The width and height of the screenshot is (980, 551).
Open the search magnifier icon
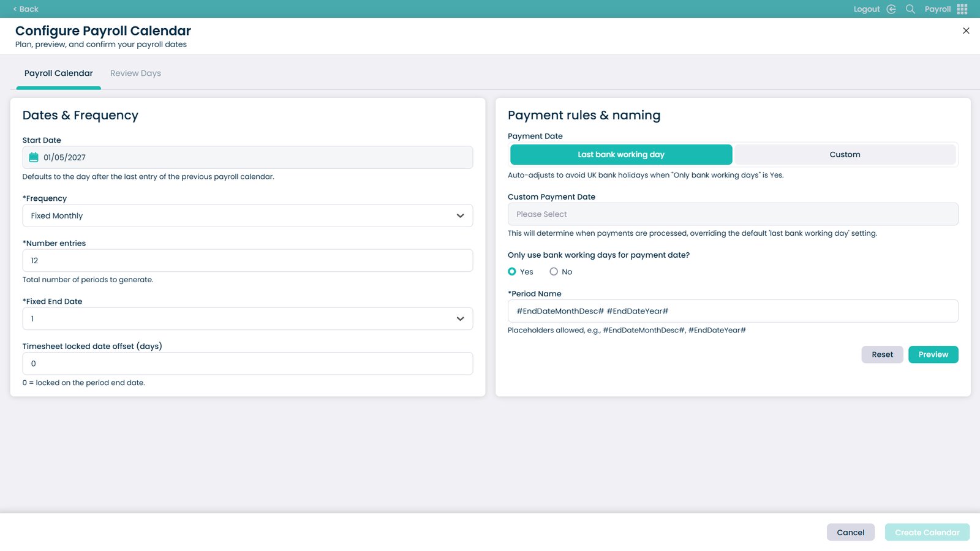coord(910,9)
